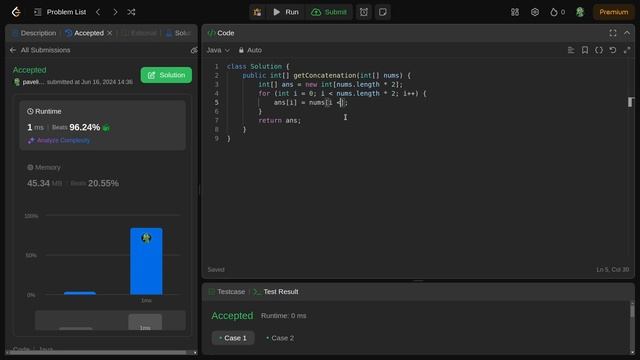The image size is (640, 360).
Task: Go to previous problem arrow
Action: (x=98, y=12)
